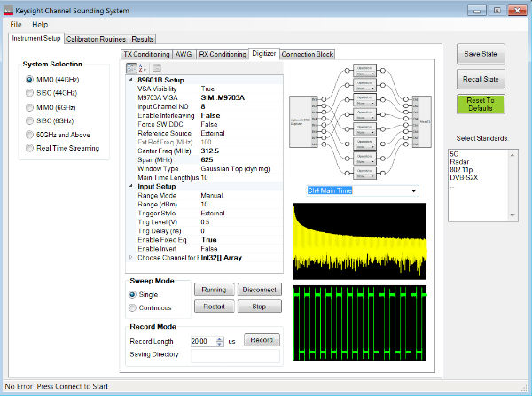Switch to the Calibration Routines tab
Screen dimensions: 532x396
click(97, 39)
